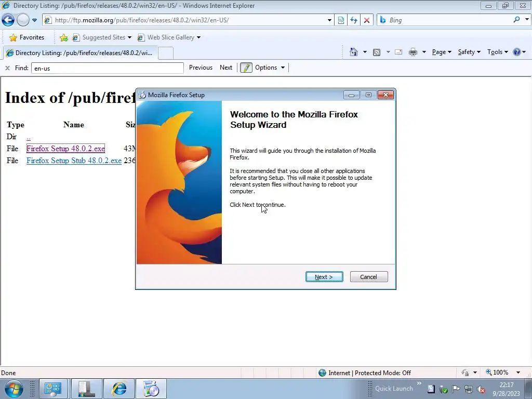Click the network tray icon
This screenshot has height=399, width=532.
point(469,389)
